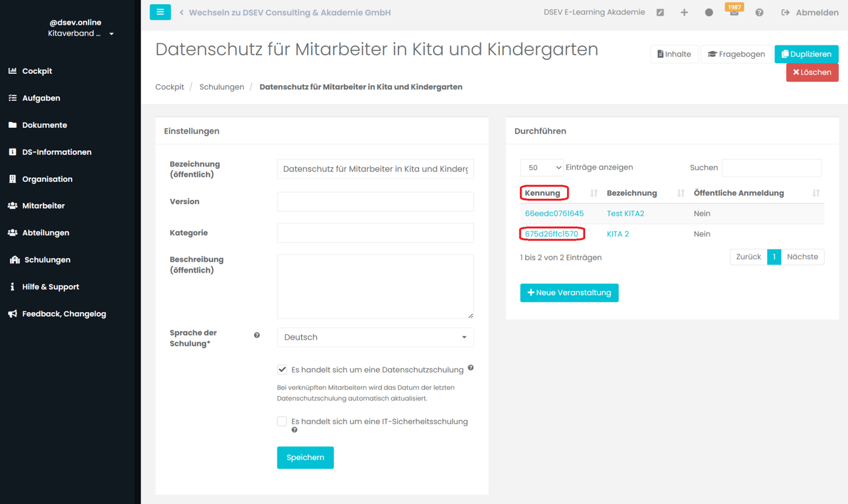Open the Sprache der Schulung dropdown
This screenshot has height=504, width=848.
tap(376, 337)
